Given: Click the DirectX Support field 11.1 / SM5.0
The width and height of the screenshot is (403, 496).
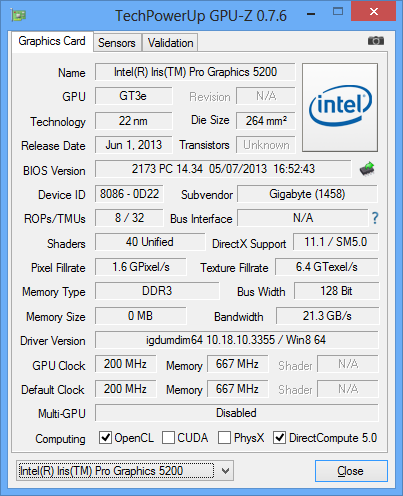Looking at the screenshot, I should coord(336,242).
